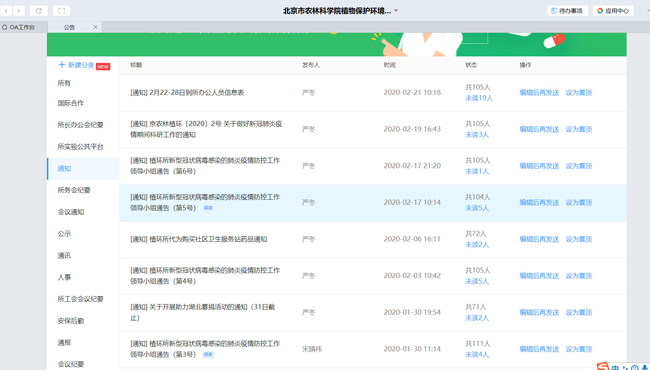
Task: Click the back navigation arrow
Action: pos(6,11)
